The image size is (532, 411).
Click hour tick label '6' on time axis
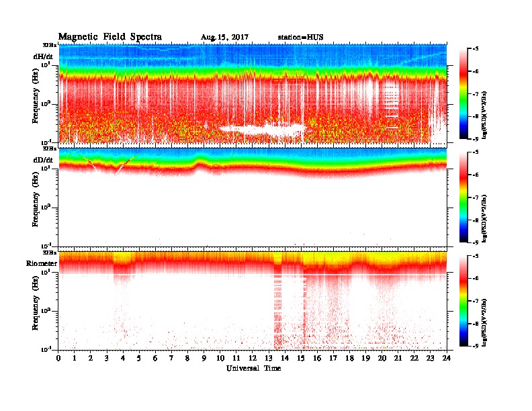coord(155,359)
